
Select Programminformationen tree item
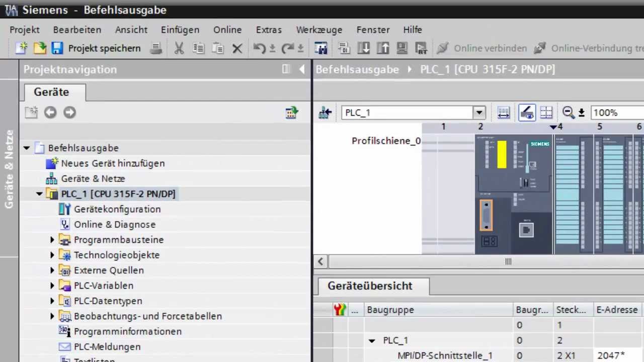[x=128, y=331]
